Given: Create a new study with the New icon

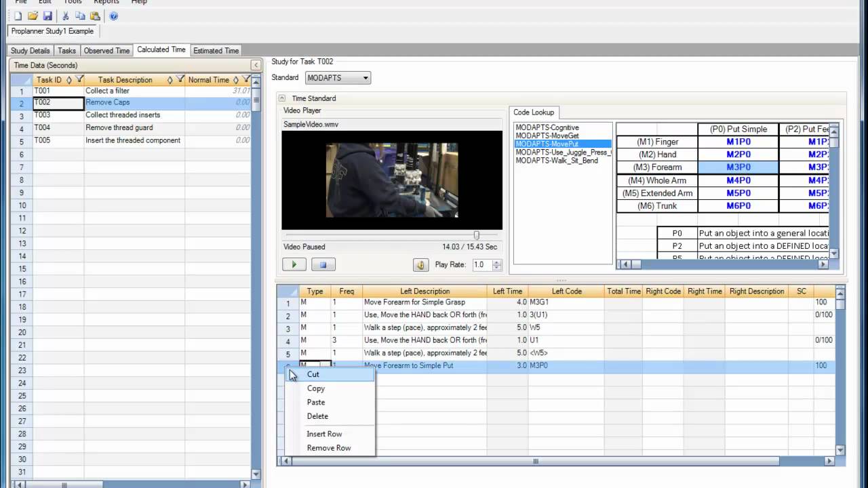Looking at the screenshot, I should (18, 16).
